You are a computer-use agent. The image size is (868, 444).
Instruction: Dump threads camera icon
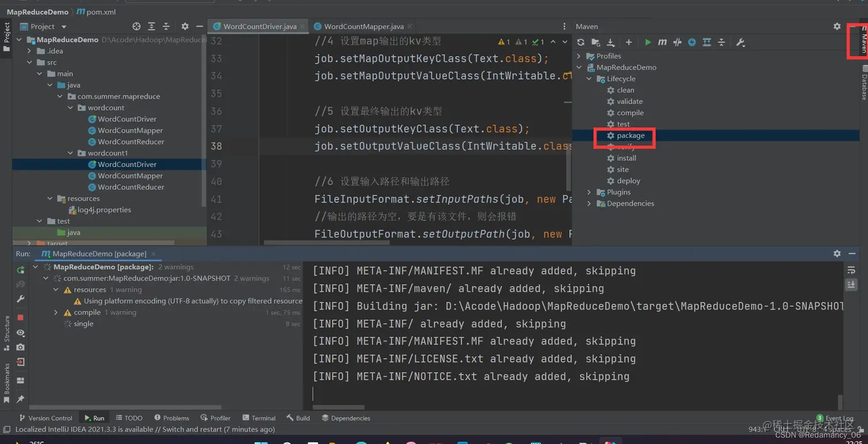tap(21, 347)
